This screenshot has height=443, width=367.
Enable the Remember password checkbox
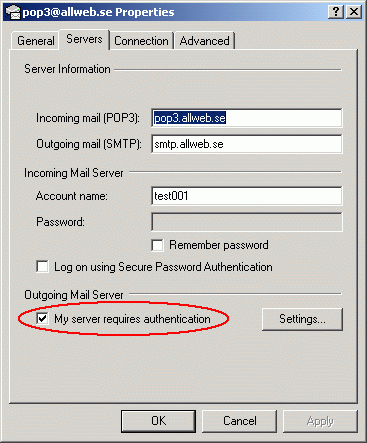(x=157, y=245)
